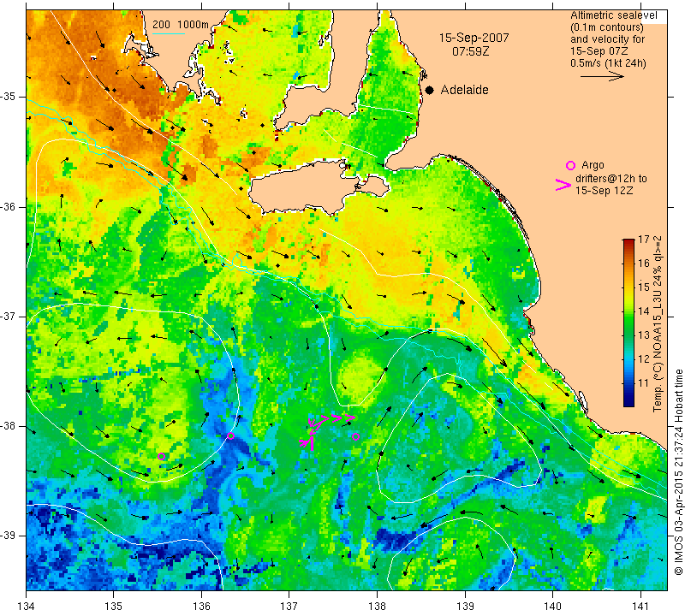Image resolution: width=685 pixels, height=616 pixels.
Task: Click colorbar tick label 14
Action: (x=644, y=311)
